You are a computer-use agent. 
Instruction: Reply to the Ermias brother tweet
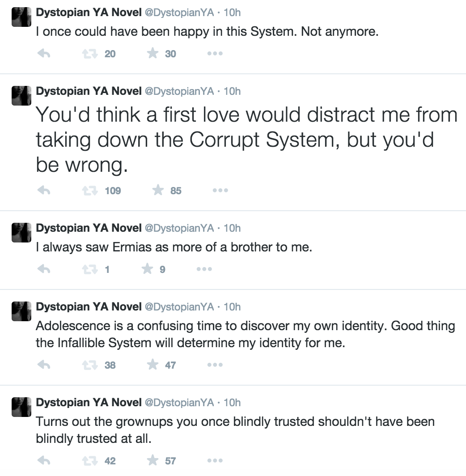point(43,269)
